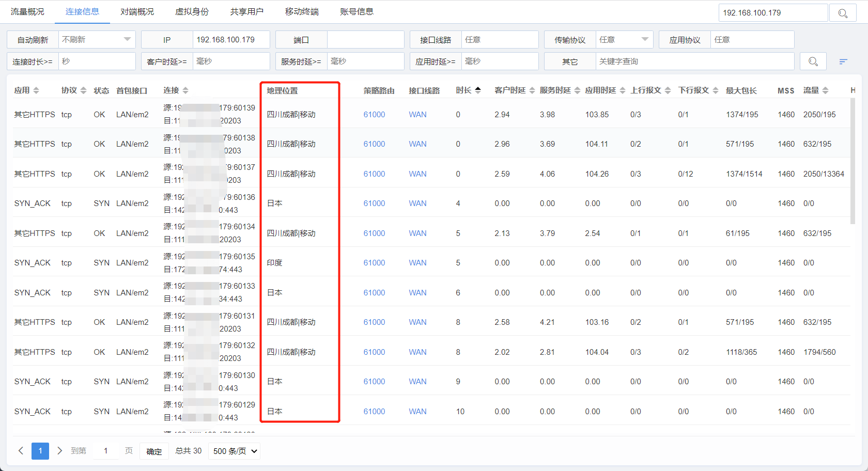
Task: Switch to 连接信息 tab
Action: pos(82,11)
